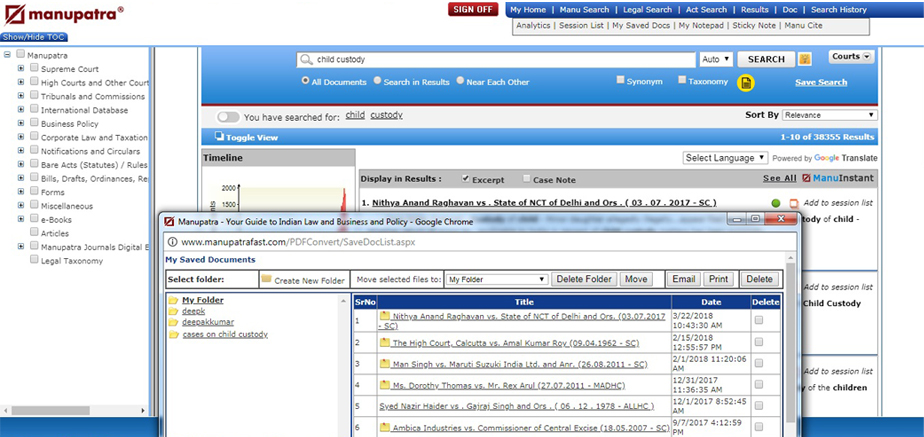Open the Select Language dropdown
The width and height of the screenshot is (924, 437).
coord(726,158)
